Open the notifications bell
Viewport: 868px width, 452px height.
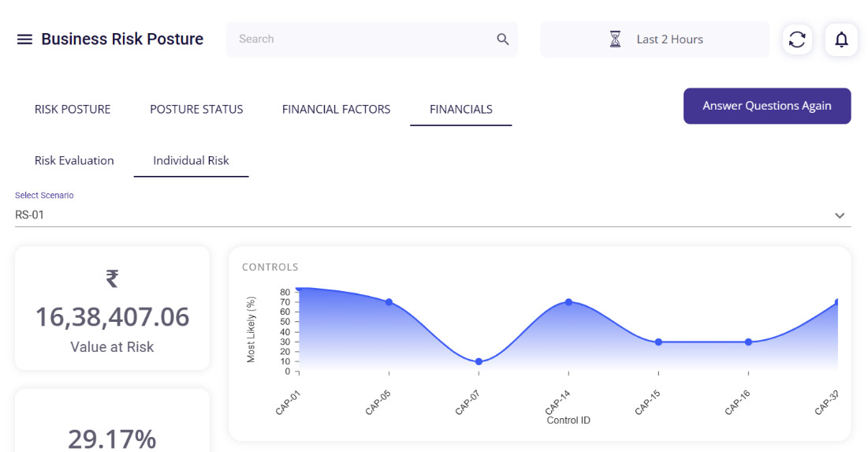click(x=841, y=39)
